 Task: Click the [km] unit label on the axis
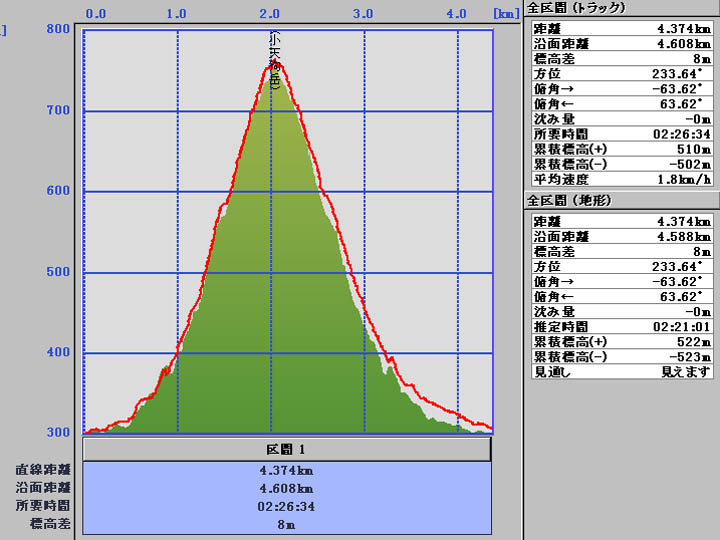[504, 14]
